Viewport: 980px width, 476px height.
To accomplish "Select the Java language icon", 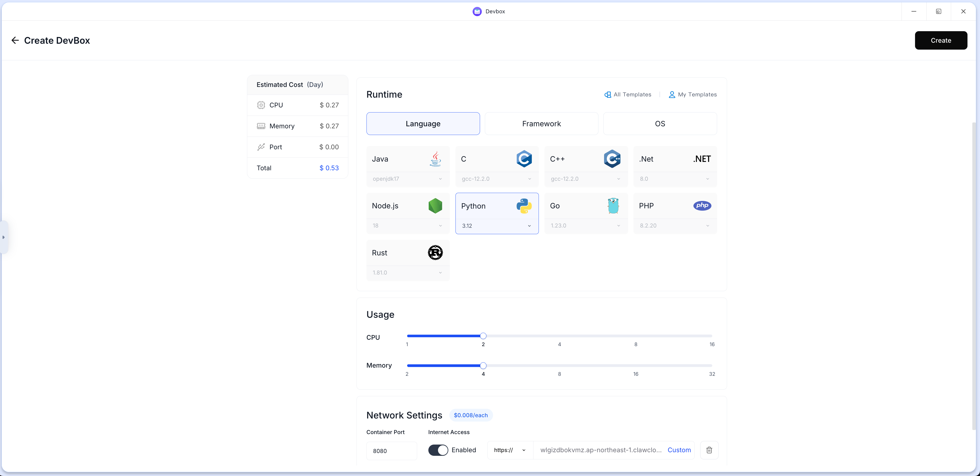I will (x=435, y=159).
